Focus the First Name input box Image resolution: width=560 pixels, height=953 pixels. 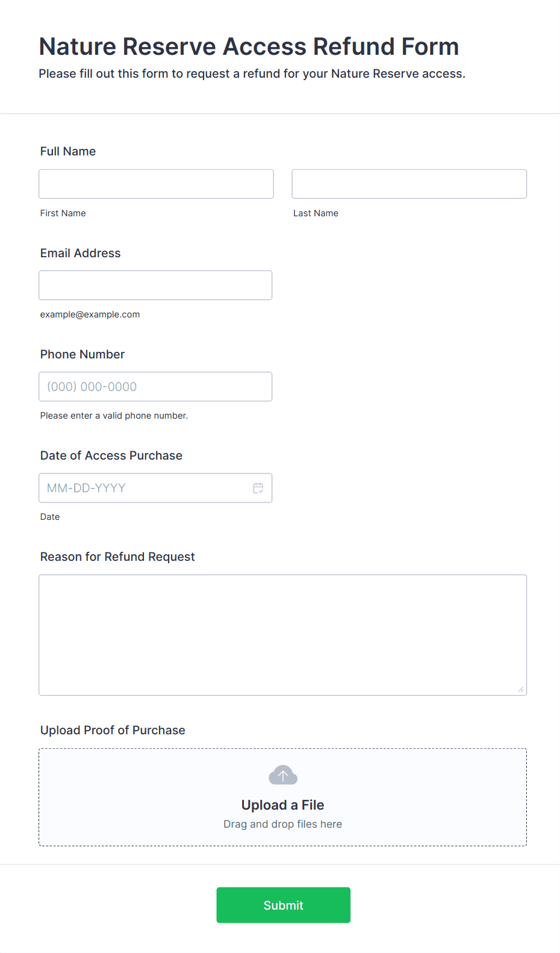pyautogui.click(x=156, y=184)
